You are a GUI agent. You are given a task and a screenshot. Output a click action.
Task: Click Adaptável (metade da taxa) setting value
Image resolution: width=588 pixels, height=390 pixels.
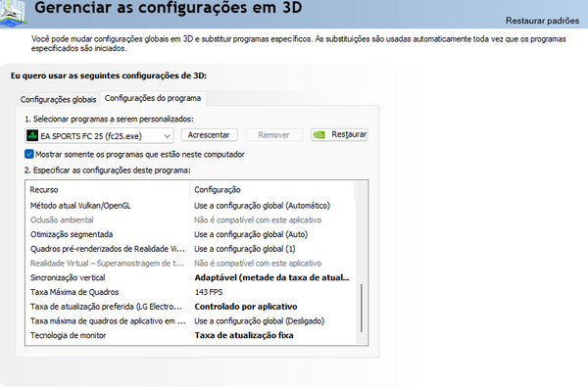pyautogui.click(x=271, y=278)
